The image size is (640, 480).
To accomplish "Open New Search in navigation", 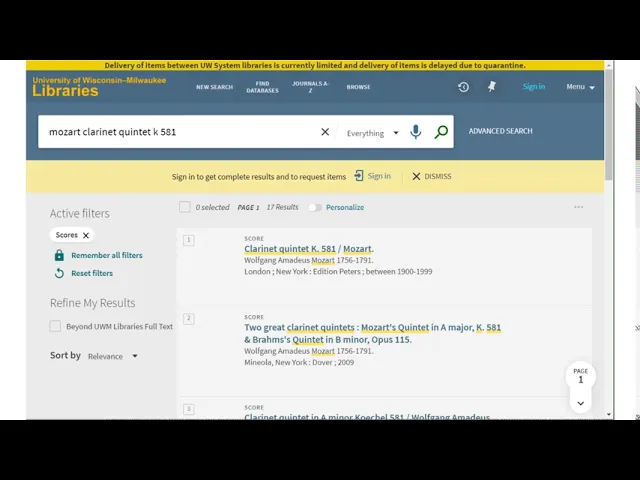I will (214, 87).
